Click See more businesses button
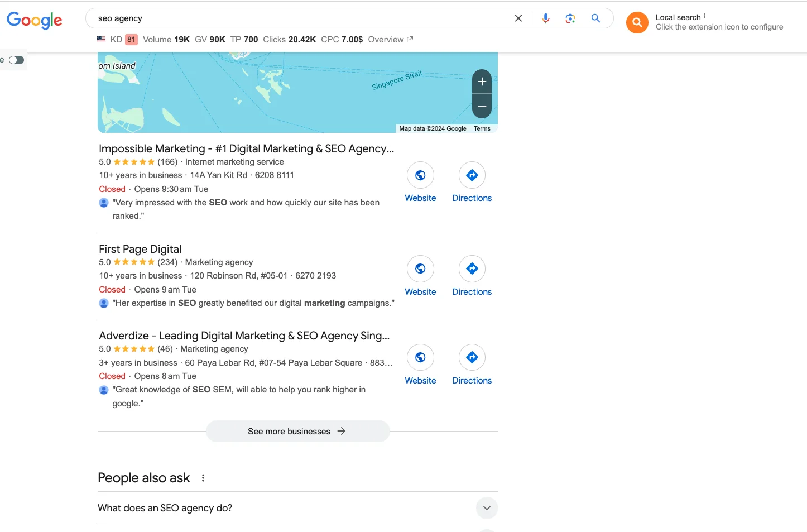The height and width of the screenshot is (532, 807). click(x=297, y=432)
